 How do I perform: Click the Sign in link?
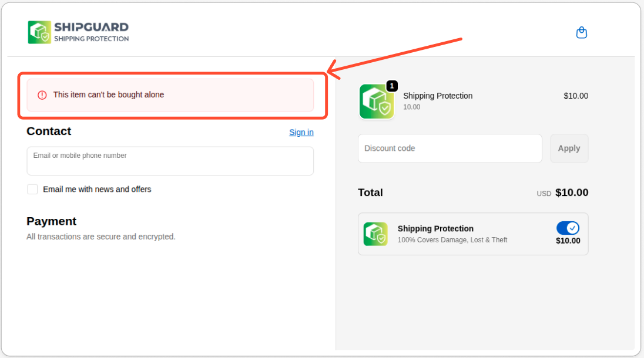coord(301,133)
